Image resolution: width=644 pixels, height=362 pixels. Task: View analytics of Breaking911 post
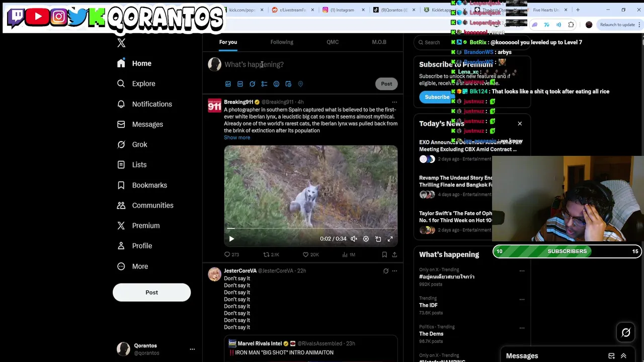pyautogui.click(x=349, y=255)
